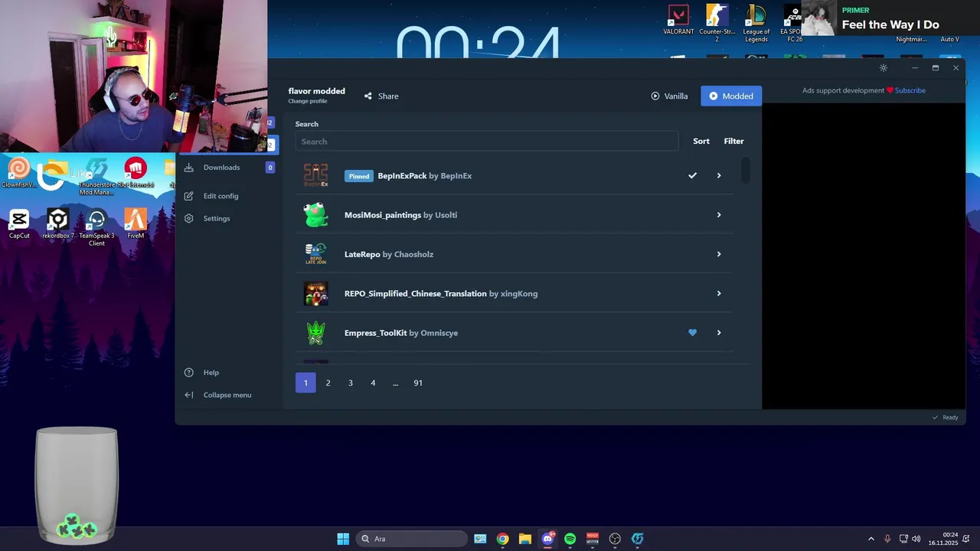Click the BepInExPack mod thumbnail

pos(315,176)
